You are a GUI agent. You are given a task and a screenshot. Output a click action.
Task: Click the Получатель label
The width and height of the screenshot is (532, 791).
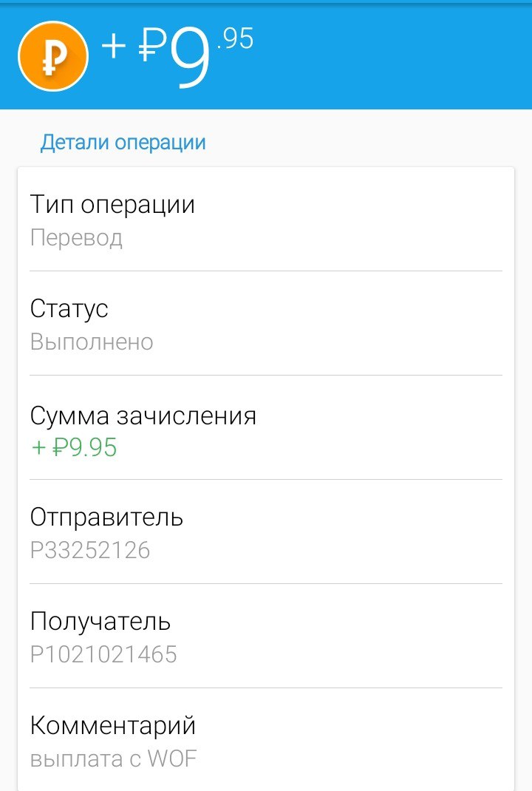tap(100, 621)
